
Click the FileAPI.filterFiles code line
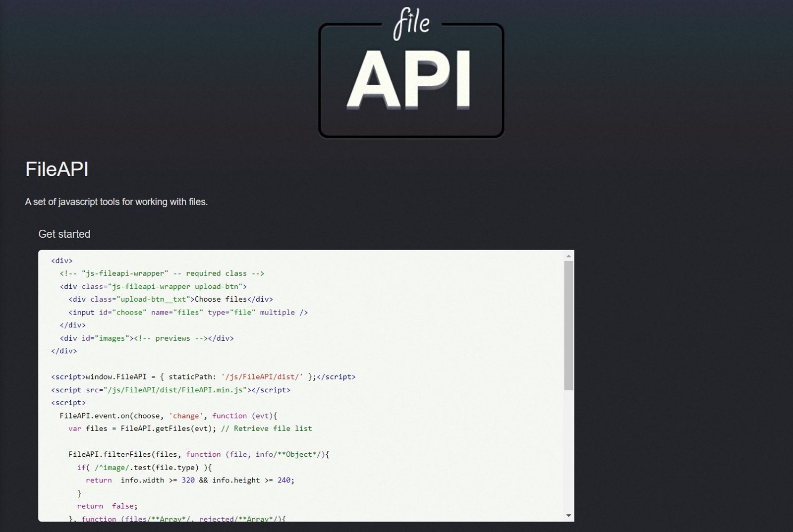pos(199,455)
